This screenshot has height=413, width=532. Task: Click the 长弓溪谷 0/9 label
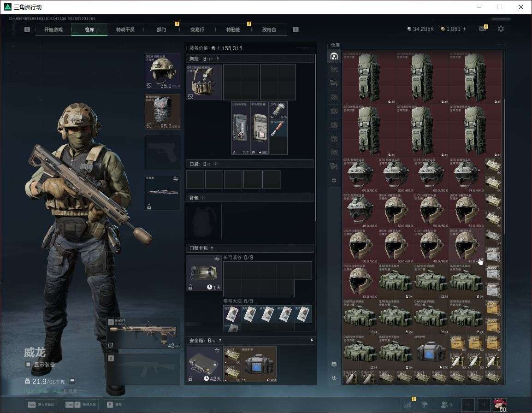pos(238,258)
